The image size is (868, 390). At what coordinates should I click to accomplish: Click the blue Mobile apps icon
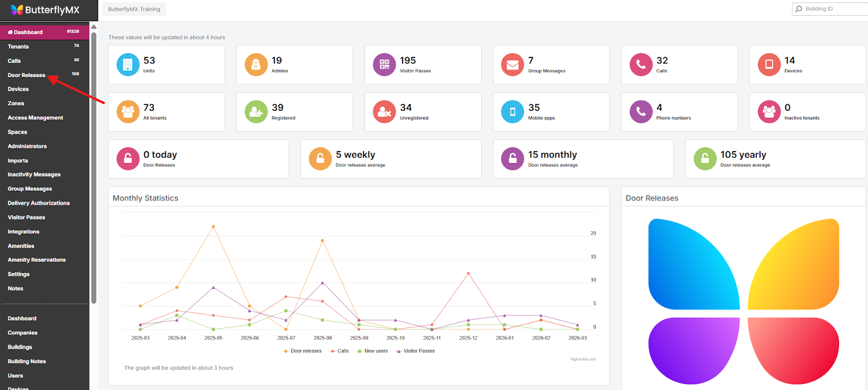pos(512,112)
